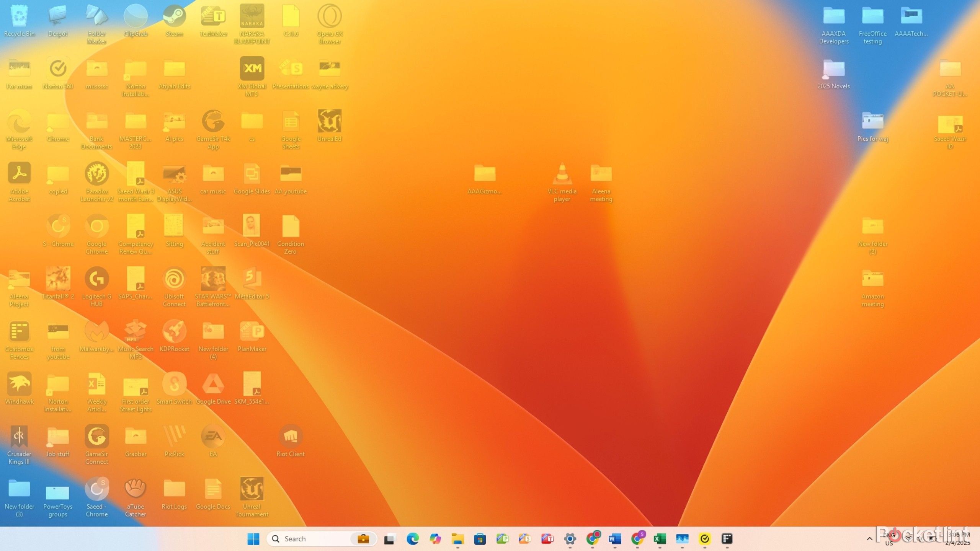Open the Customize Fences icon
The image size is (980, 551).
click(x=19, y=339)
